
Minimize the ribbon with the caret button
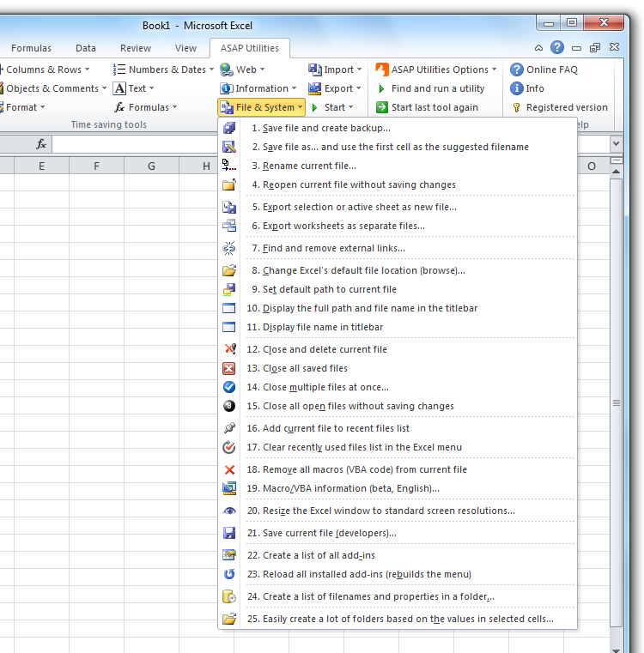(x=538, y=48)
